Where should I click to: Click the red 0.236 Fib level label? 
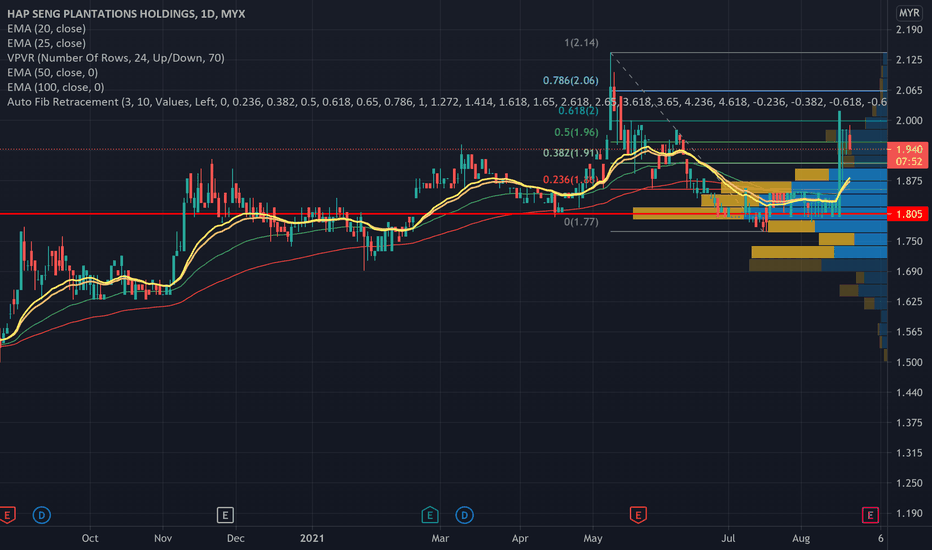(x=571, y=180)
